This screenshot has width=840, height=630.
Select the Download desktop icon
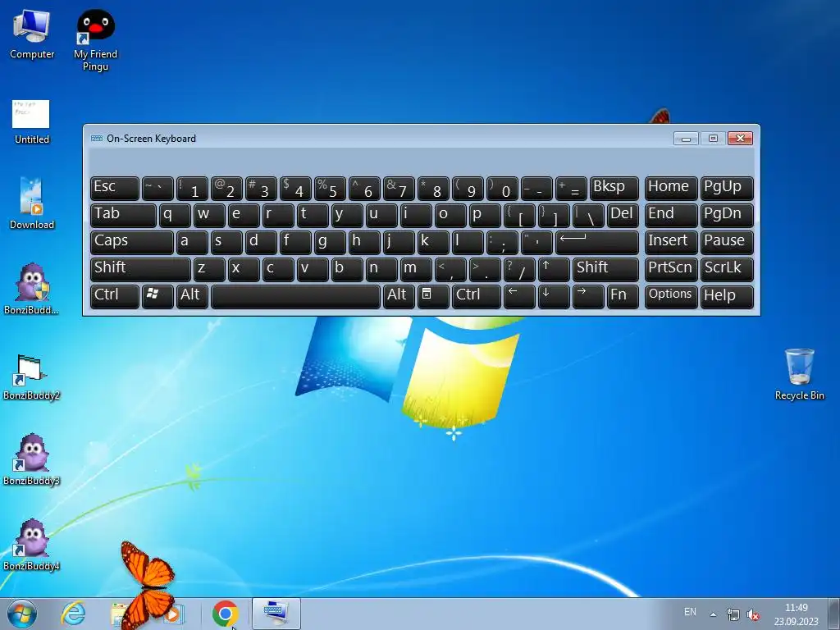click(32, 203)
